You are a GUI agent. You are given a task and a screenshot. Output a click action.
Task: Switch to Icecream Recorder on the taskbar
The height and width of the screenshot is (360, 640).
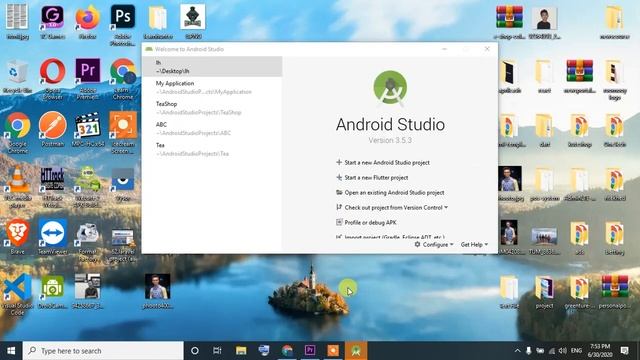coord(333,351)
